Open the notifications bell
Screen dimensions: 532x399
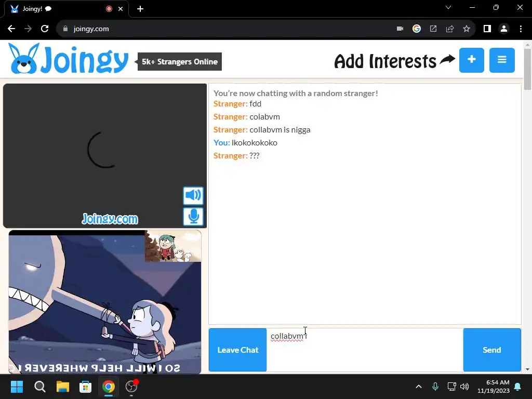point(518,387)
